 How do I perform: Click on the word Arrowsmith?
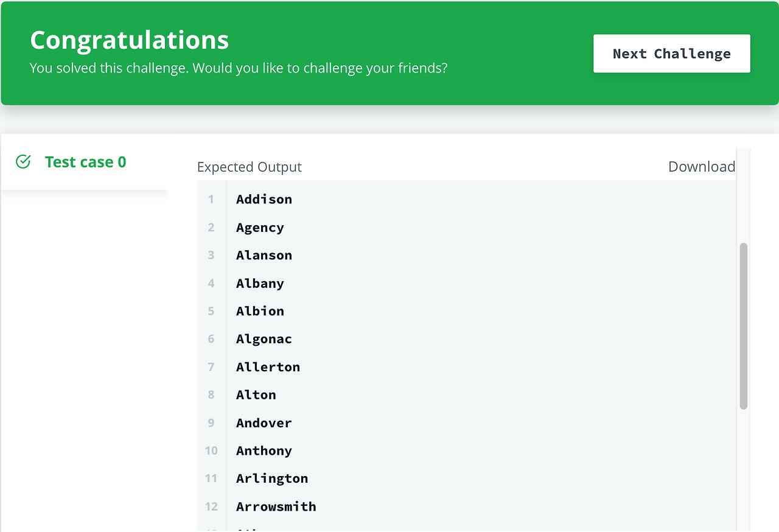click(276, 506)
